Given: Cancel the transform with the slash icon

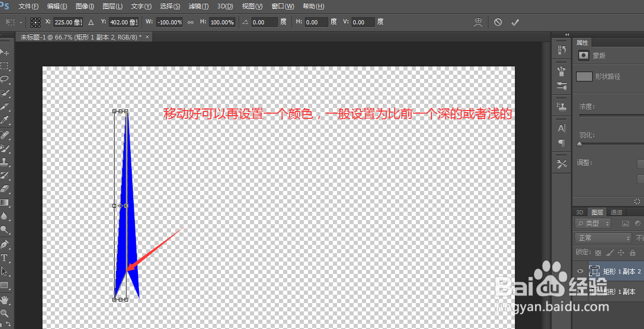Looking at the screenshot, I should click(498, 22).
